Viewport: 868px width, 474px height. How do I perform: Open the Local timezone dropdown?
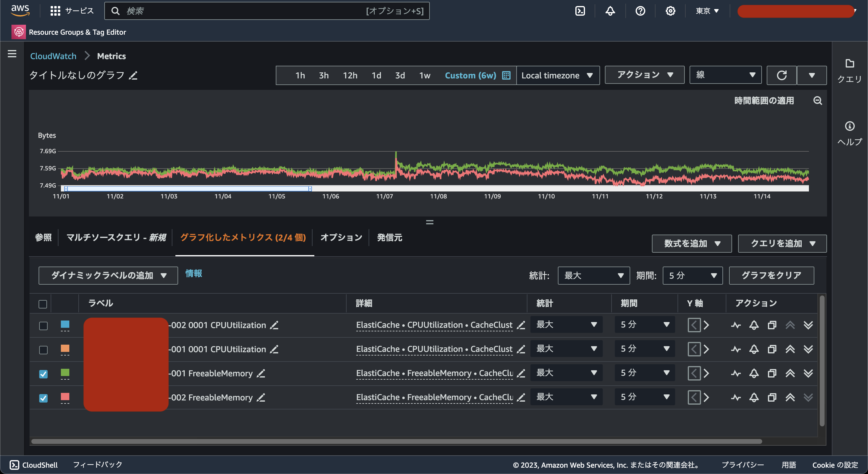click(x=557, y=75)
